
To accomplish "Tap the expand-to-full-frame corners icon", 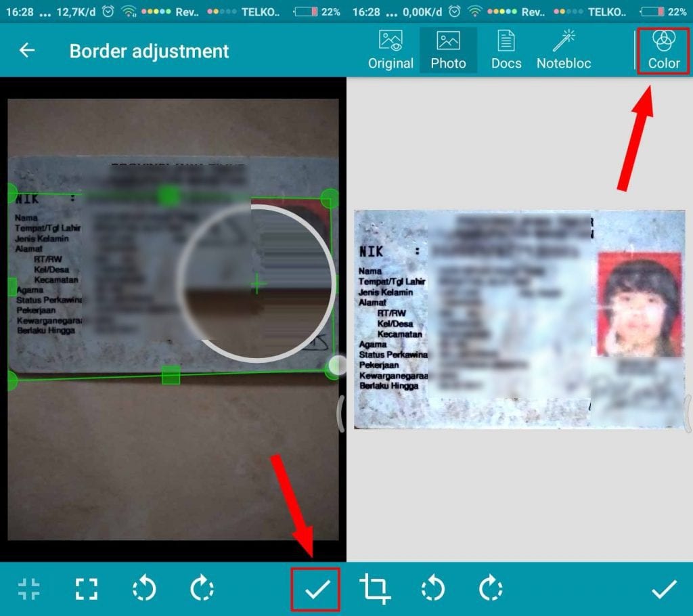I will coord(87,589).
